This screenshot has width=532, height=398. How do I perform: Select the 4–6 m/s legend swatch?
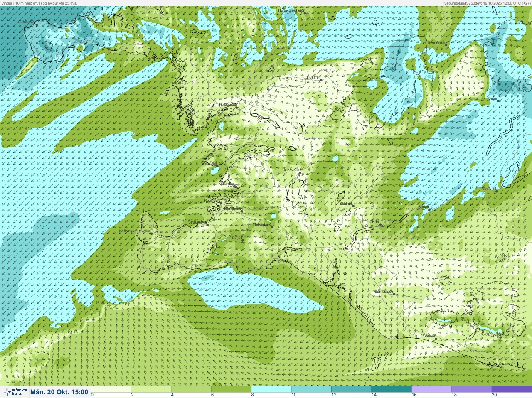point(192,389)
